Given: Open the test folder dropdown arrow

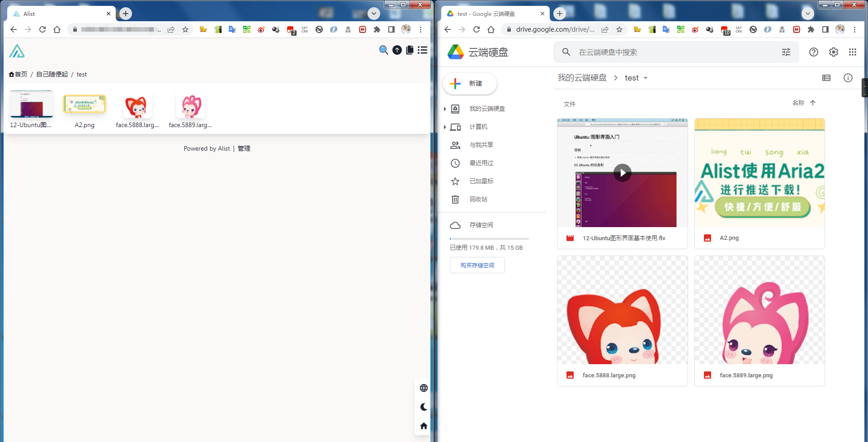Looking at the screenshot, I should coord(646,78).
